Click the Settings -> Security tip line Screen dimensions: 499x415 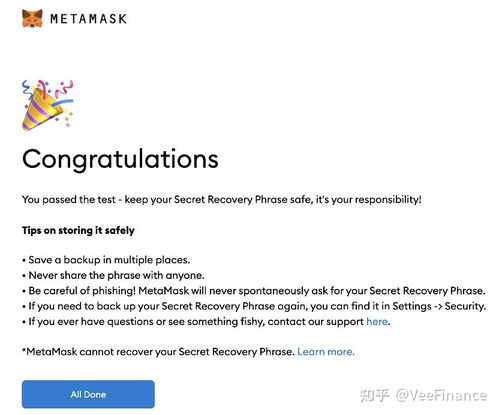254,306
